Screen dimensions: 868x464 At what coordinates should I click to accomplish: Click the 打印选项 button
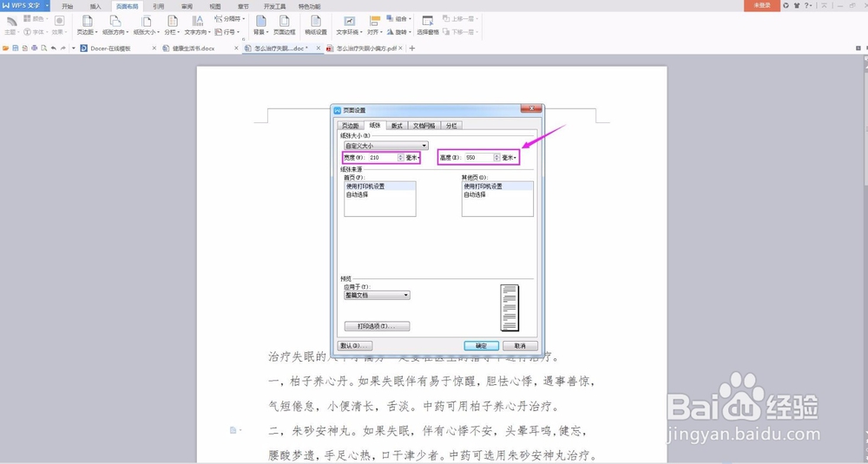point(377,326)
